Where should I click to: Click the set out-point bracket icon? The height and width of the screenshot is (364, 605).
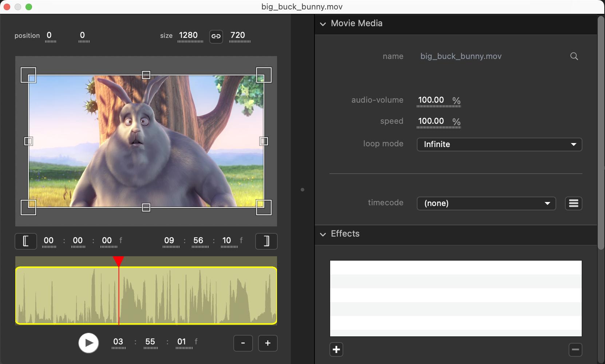[266, 241]
